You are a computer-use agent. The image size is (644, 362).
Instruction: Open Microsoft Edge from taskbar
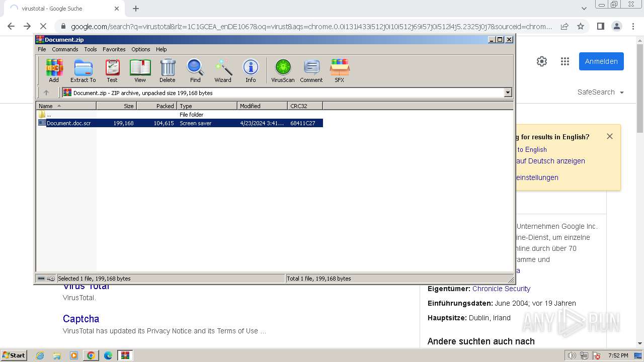pos(108,355)
